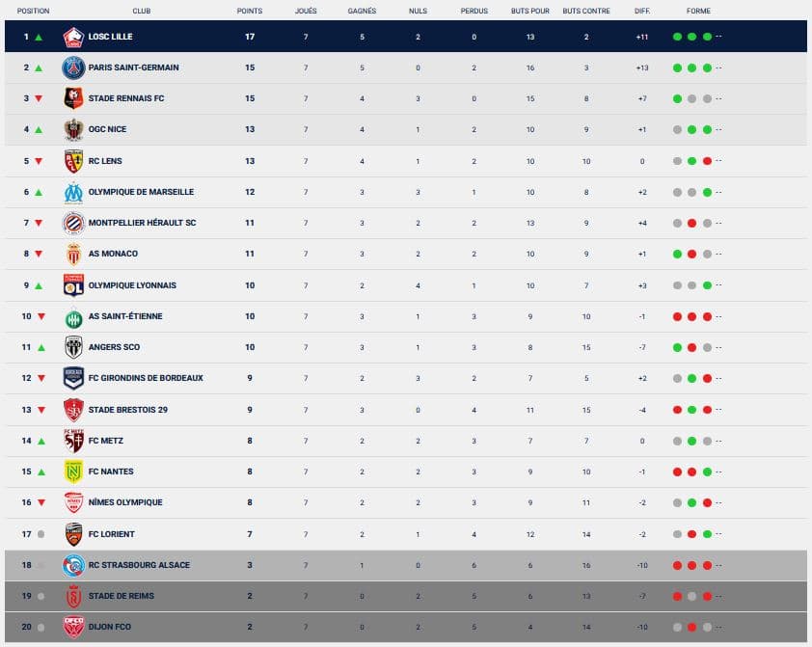Click the Stade Brestois 29 crest

[73, 410]
